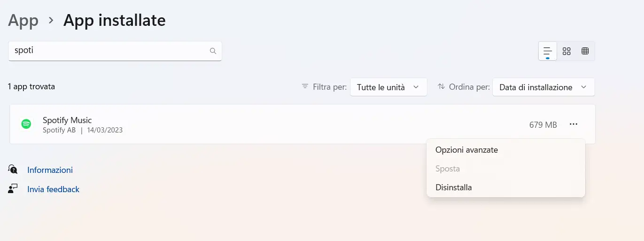Image resolution: width=644 pixels, height=241 pixels.
Task: Select Disinstalla in the context menu
Action: point(453,187)
